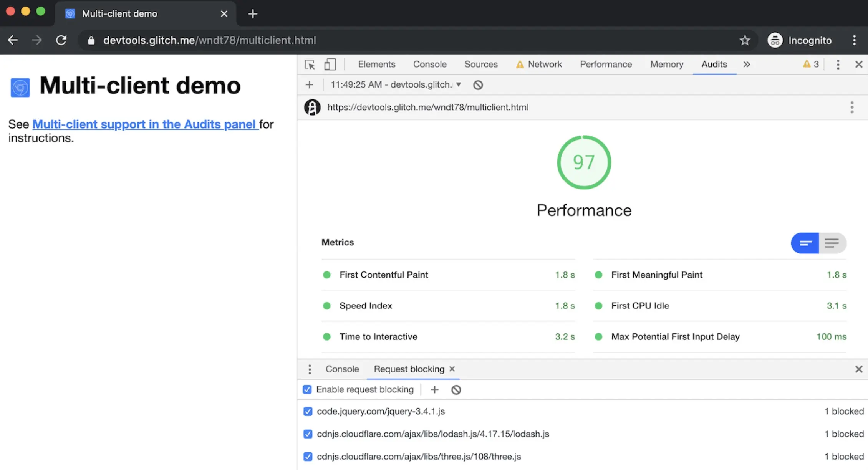The height and width of the screenshot is (470, 868).
Task: Add a new request blocking pattern
Action: coord(434,390)
